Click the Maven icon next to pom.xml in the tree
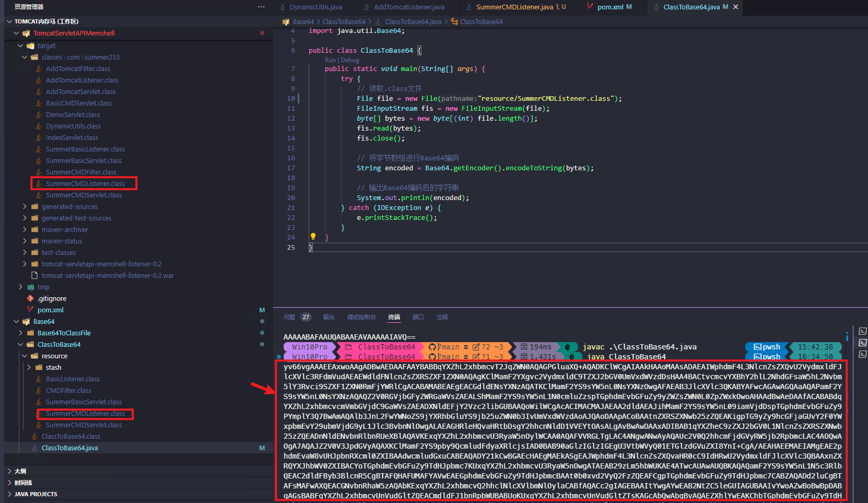Viewport: 868px width, 503px height. tap(30, 310)
